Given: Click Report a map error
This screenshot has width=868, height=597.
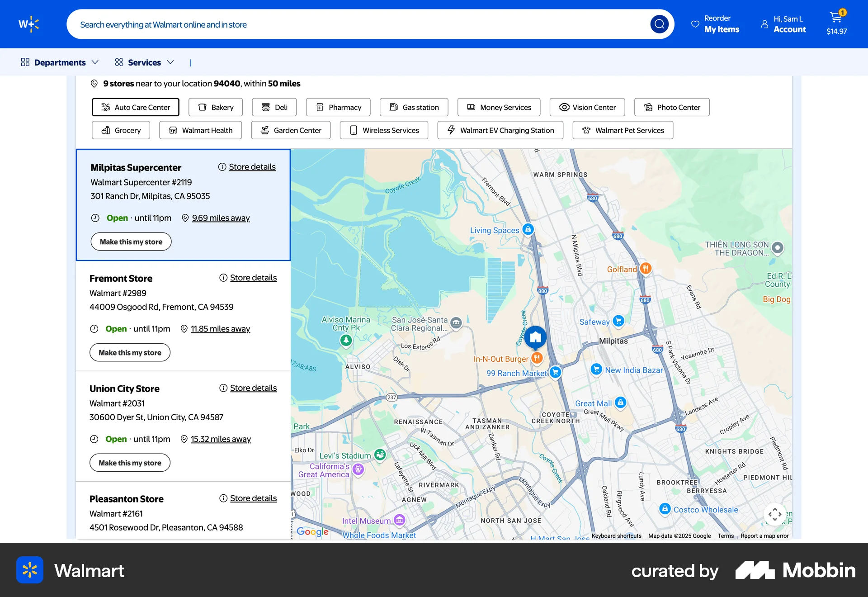Looking at the screenshot, I should tap(764, 536).
